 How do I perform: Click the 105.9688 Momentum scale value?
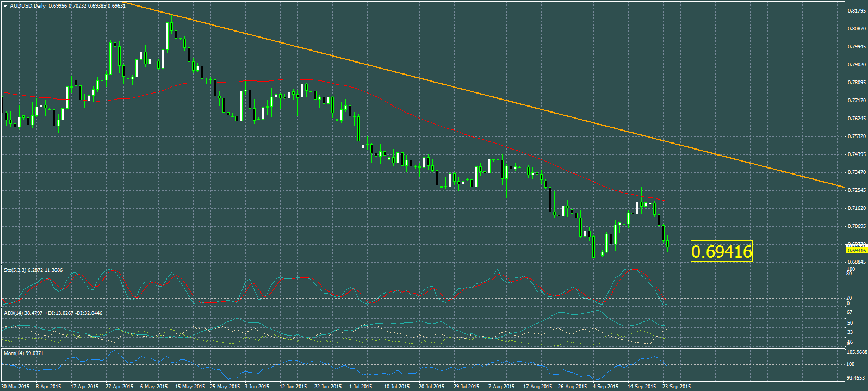point(857,352)
